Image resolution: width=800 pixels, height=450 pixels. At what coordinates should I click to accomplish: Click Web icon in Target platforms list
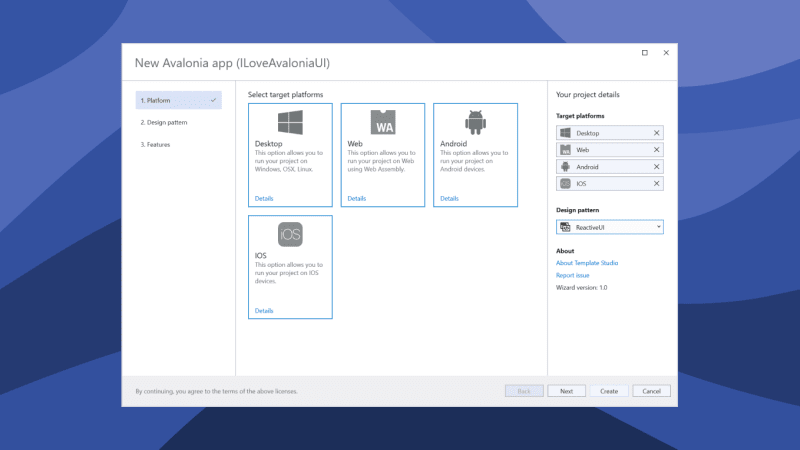[565, 150]
